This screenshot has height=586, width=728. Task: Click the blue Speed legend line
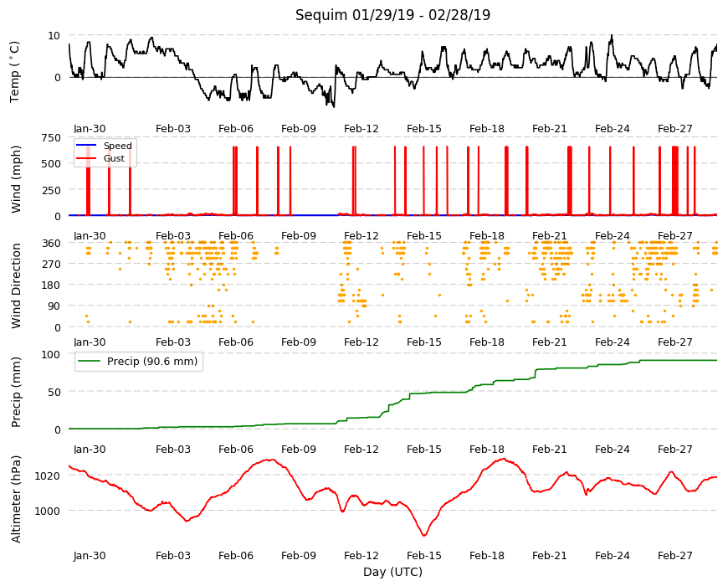click(x=86, y=146)
